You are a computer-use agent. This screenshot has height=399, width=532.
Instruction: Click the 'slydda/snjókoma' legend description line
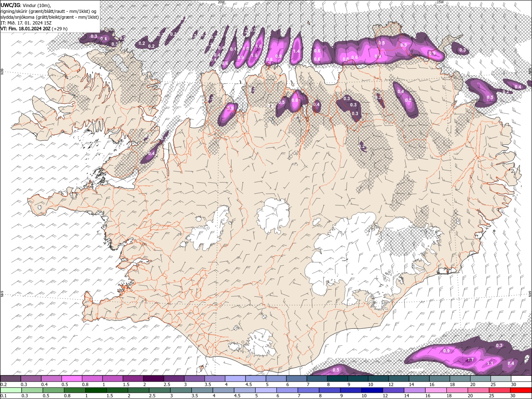(x=49, y=17)
